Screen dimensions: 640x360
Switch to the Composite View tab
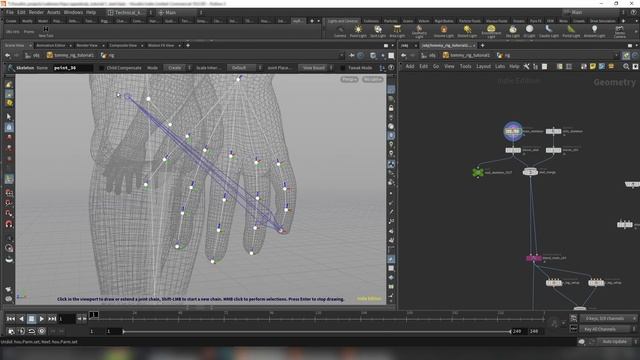[122, 45]
